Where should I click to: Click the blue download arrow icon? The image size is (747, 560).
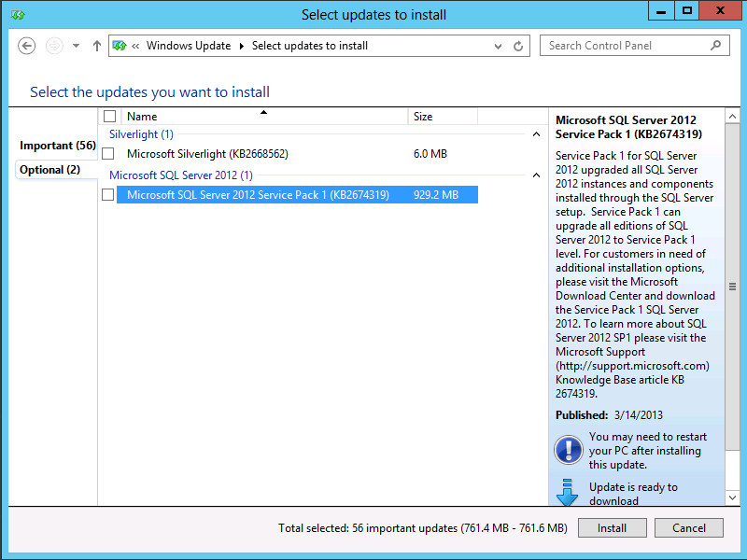567,493
